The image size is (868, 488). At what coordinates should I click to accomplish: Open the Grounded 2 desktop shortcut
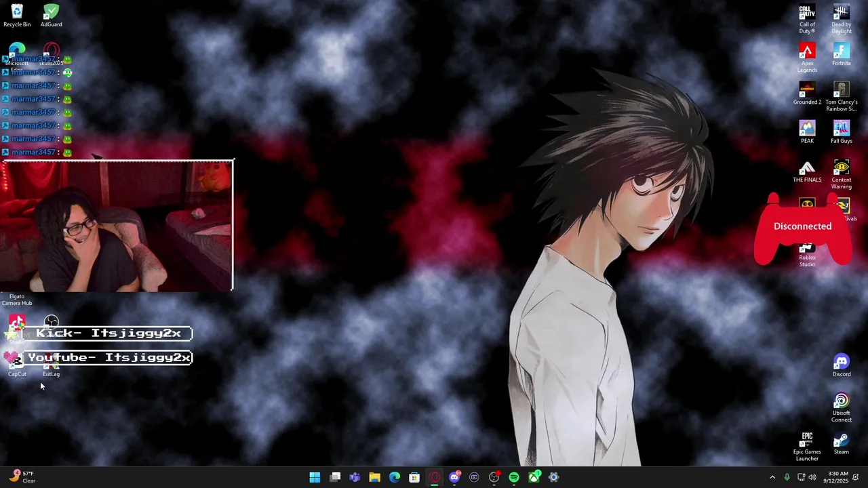pos(807,94)
